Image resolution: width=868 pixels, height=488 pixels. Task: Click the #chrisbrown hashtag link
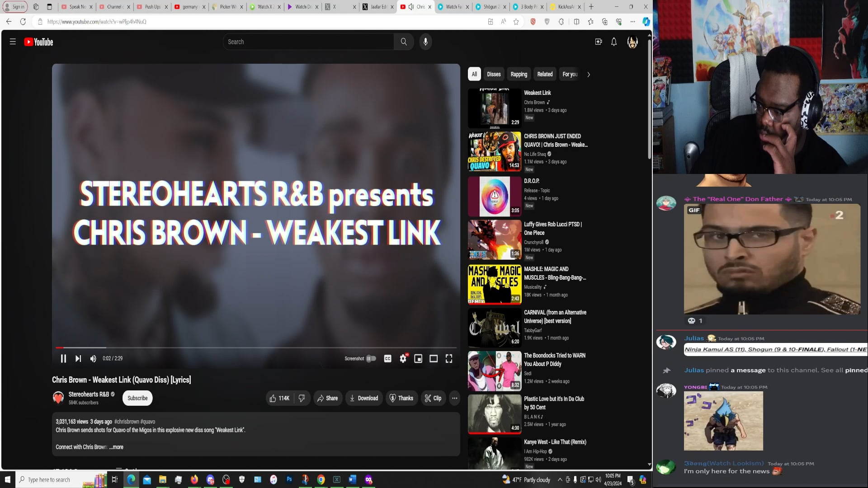127,422
